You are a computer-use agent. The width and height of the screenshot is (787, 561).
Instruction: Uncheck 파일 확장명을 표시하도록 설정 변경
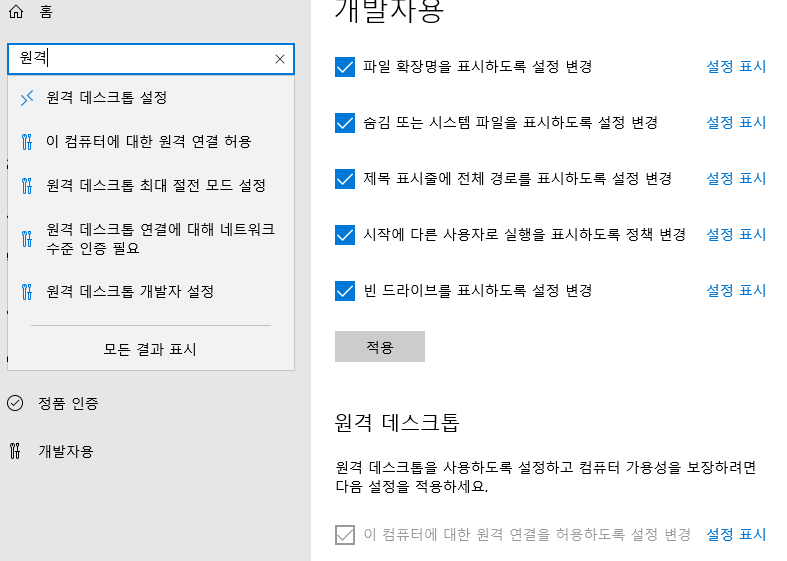coord(345,67)
